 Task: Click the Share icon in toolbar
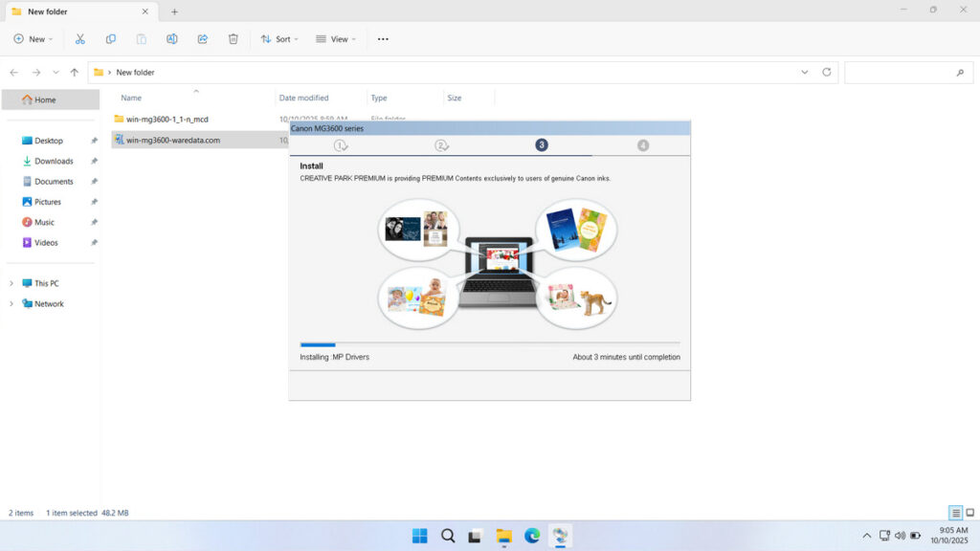click(x=203, y=39)
